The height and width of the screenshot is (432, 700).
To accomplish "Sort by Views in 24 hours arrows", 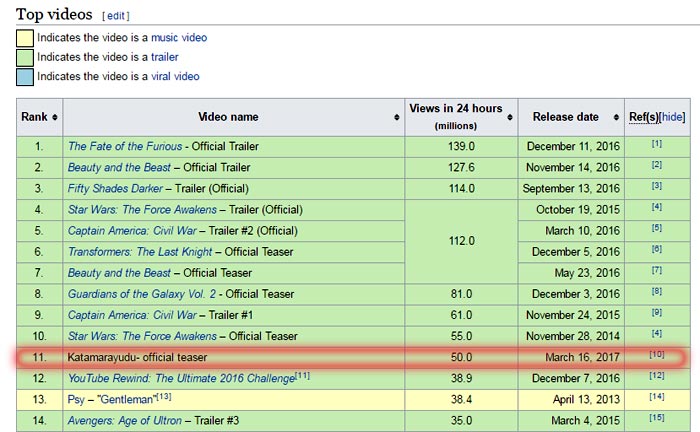I will (509, 117).
